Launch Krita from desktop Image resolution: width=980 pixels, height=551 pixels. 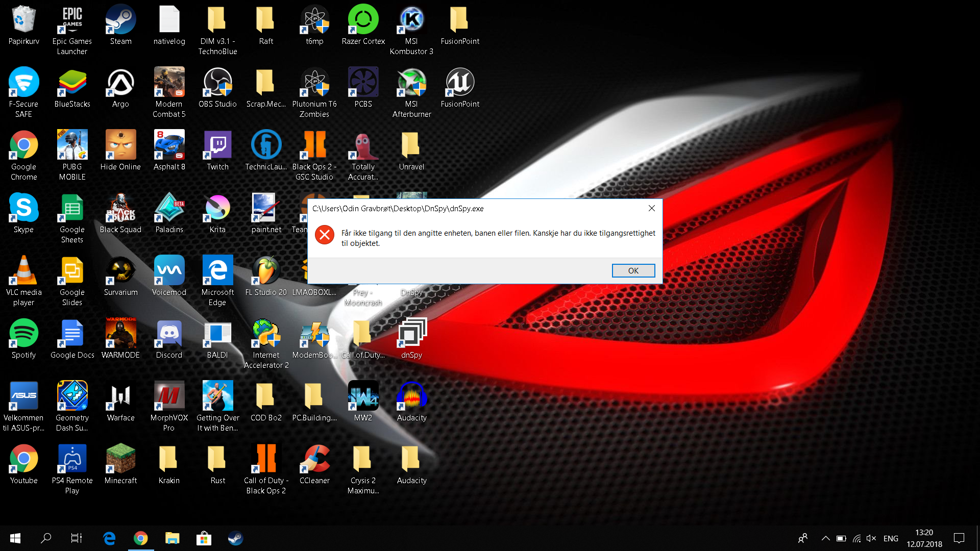tap(217, 213)
